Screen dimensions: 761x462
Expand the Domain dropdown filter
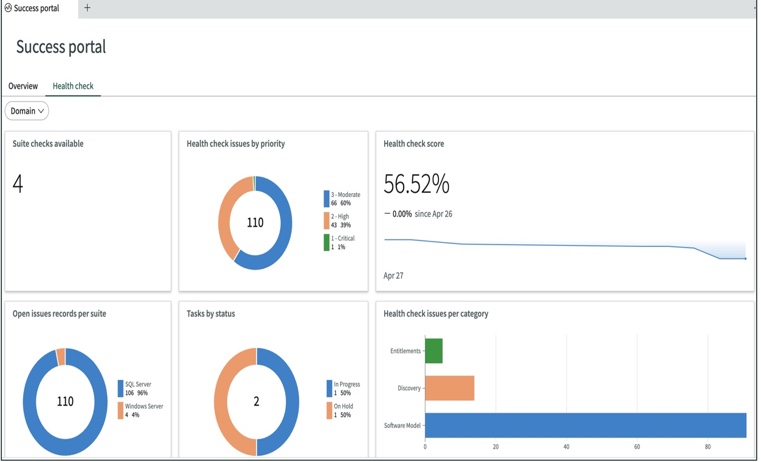point(27,111)
